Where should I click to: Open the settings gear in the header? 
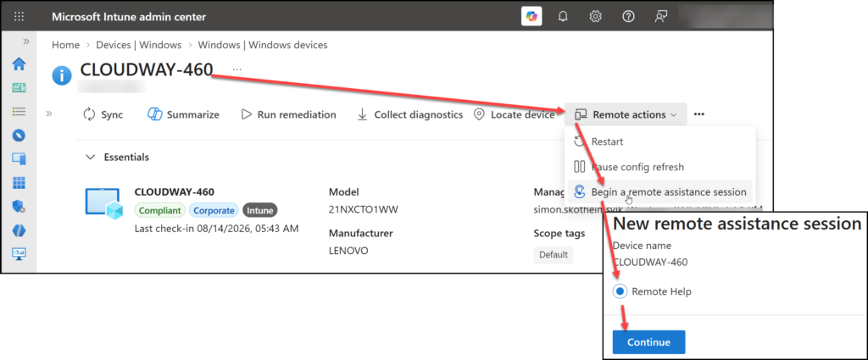click(x=595, y=17)
